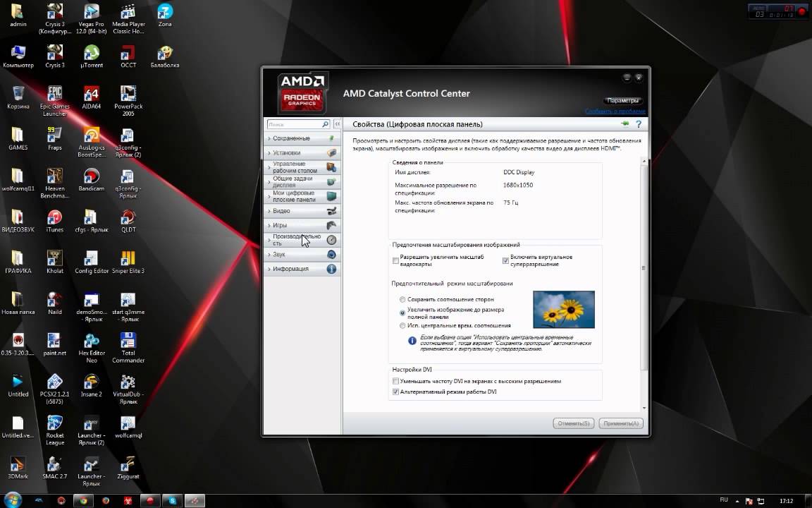This screenshot has width=812, height=508.
Task: Select the OCCT desktop icon
Action: [128, 56]
